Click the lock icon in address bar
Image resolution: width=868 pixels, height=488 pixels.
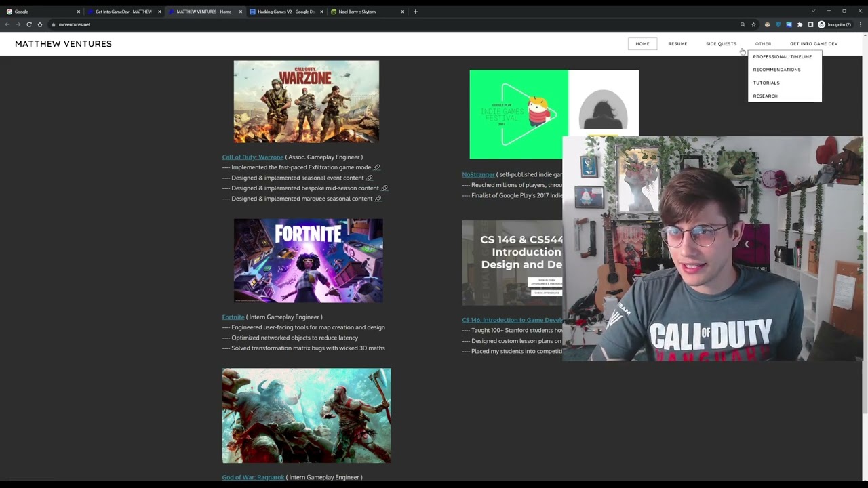pos(54,24)
